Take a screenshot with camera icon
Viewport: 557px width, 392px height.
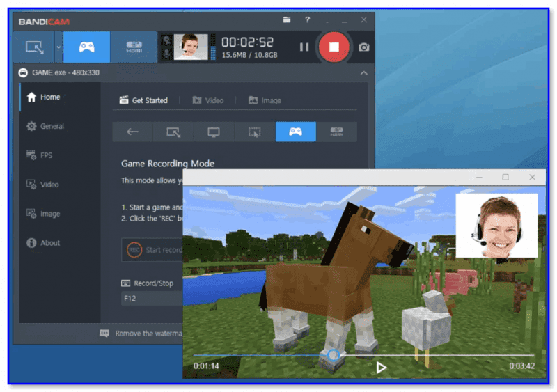363,47
